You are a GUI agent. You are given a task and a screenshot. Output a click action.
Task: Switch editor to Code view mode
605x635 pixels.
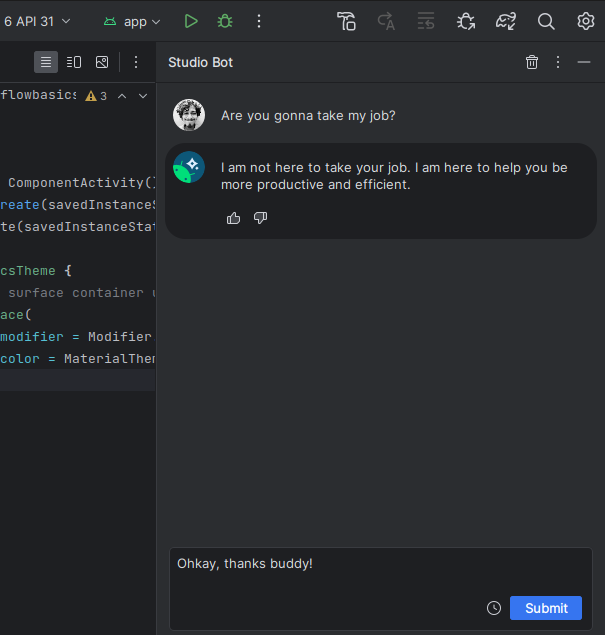pos(46,62)
